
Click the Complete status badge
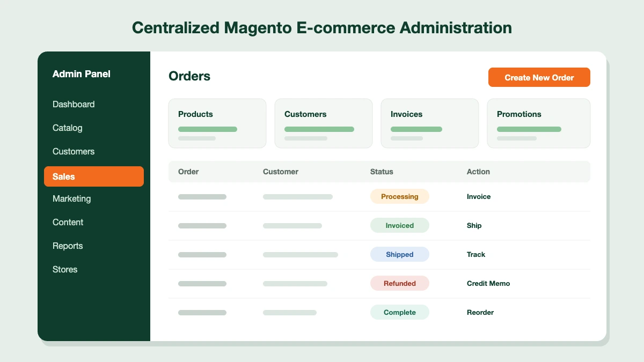pos(400,312)
